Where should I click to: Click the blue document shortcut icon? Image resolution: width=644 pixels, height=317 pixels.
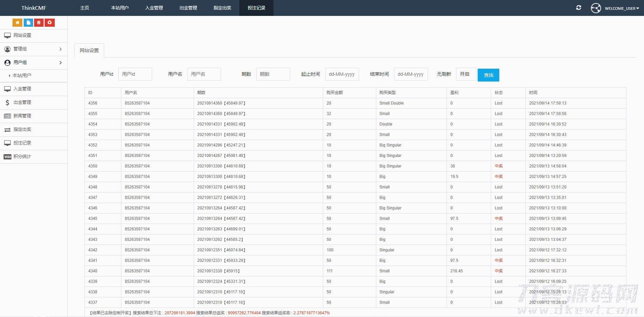point(28,23)
